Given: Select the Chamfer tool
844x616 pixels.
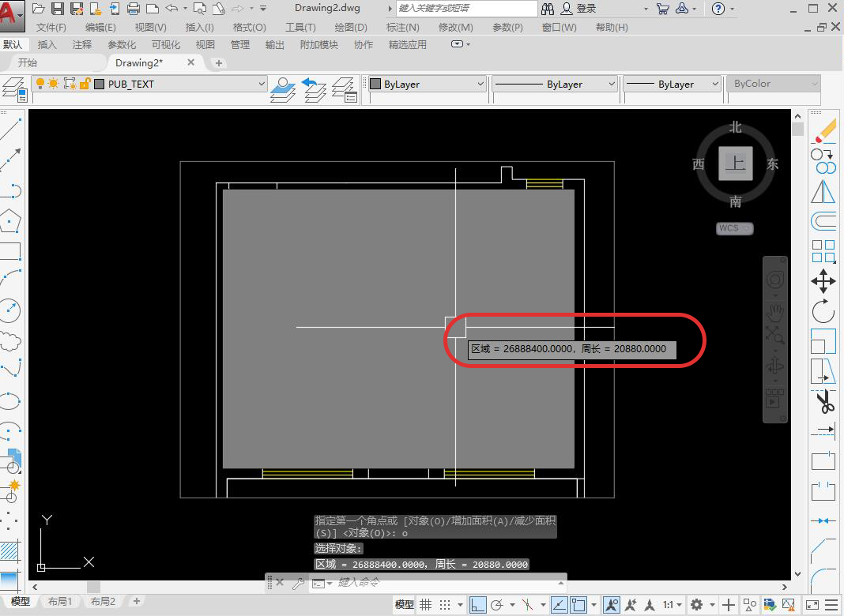Looking at the screenshot, I should 823,550.
